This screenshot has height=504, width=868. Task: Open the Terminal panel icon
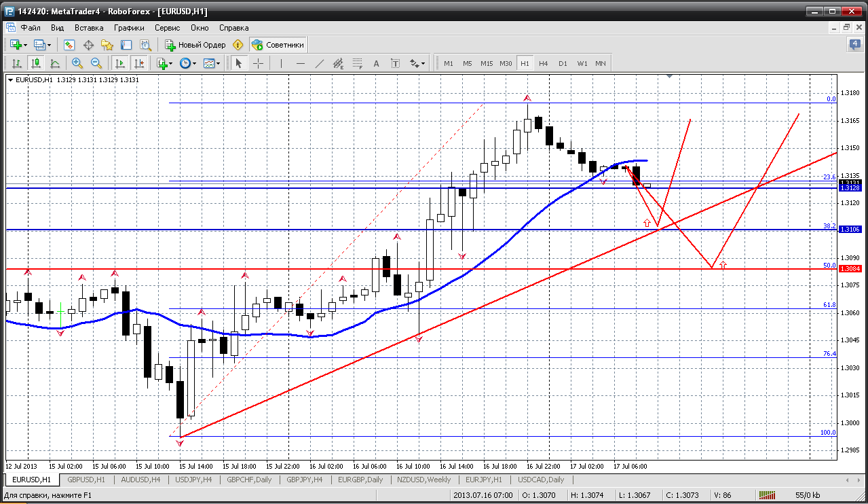click(x=126, y=45)
